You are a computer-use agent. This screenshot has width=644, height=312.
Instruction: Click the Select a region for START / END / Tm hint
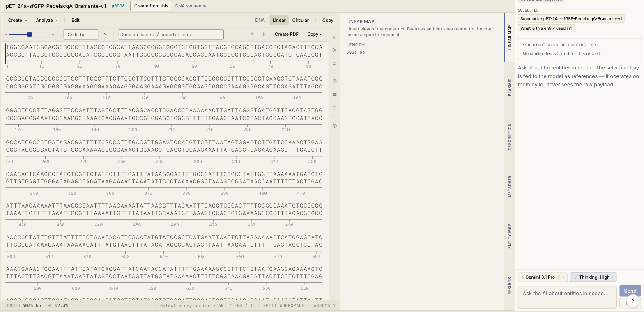[207, 306]
